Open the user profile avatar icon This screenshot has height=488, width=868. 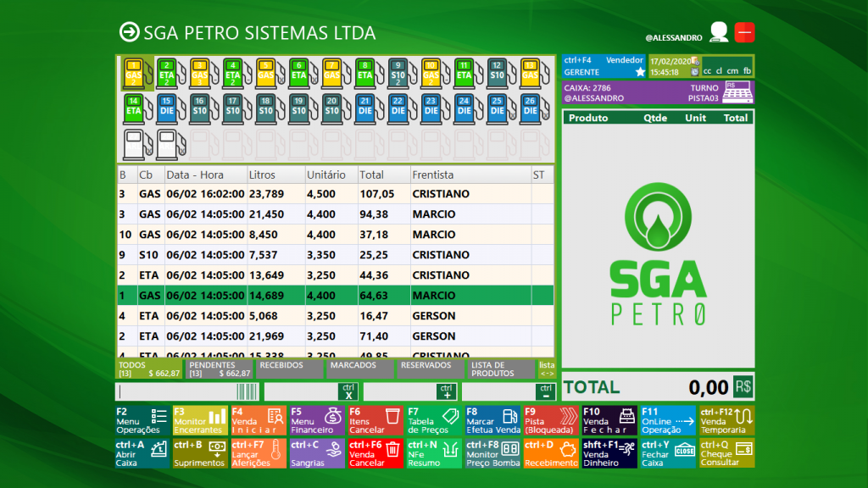[719, 32]
